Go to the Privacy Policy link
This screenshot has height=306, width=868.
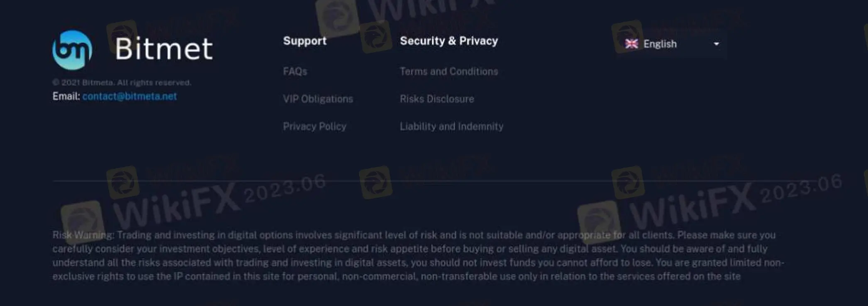click(x=314, y=126)
